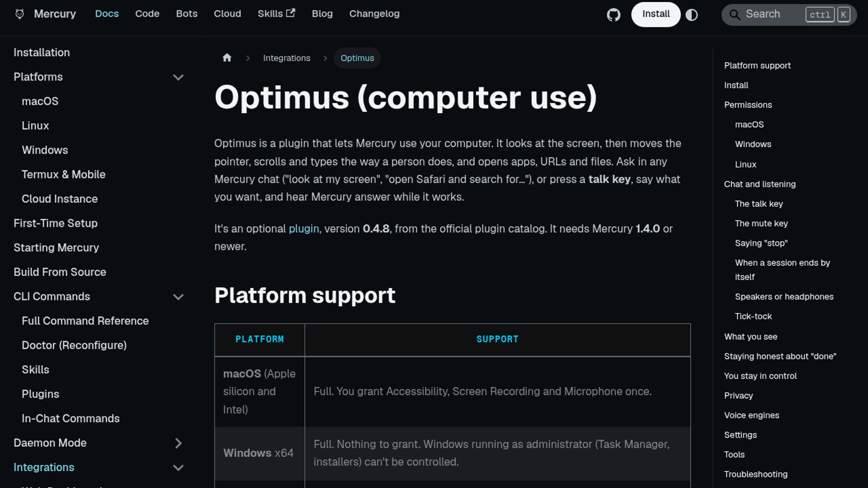Open the Changelog page
This screenshot has height=488, width=868.
point(374,14)
